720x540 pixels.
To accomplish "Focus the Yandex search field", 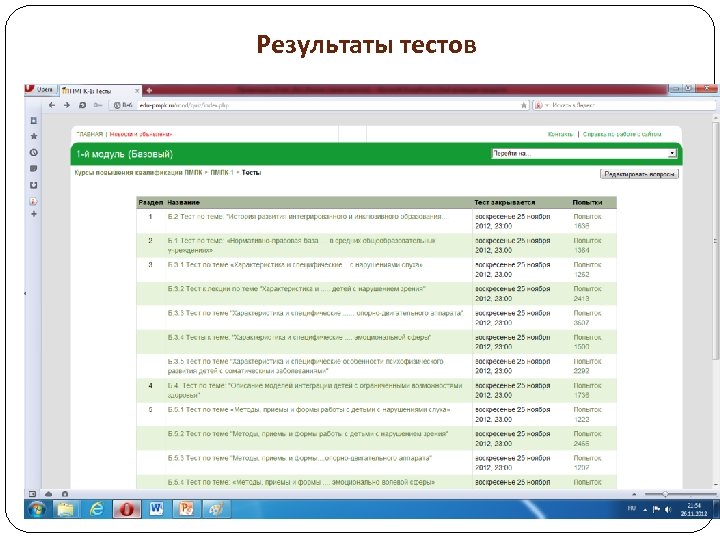I will 633,105.
